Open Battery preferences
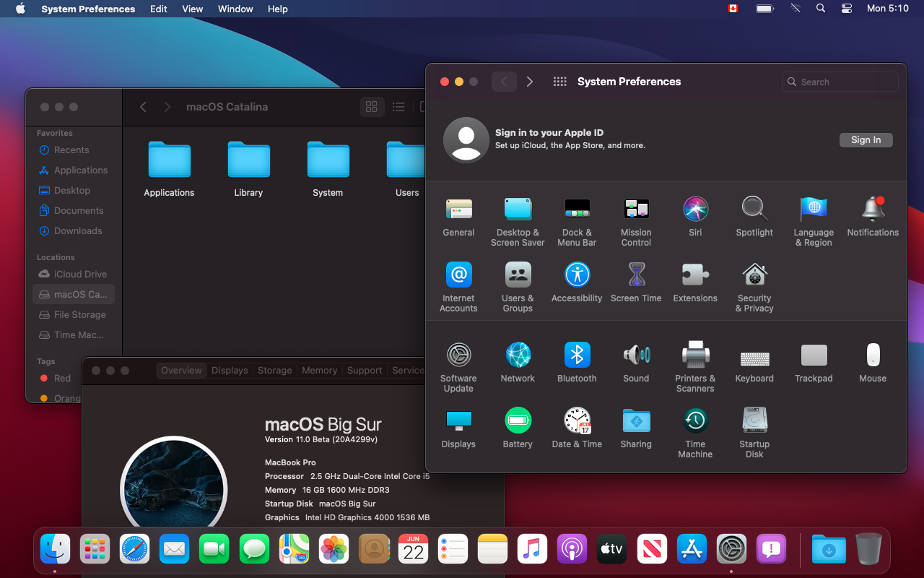Image resolution: width=924 pixels, height=578 pixels. [x=518, y=428]
